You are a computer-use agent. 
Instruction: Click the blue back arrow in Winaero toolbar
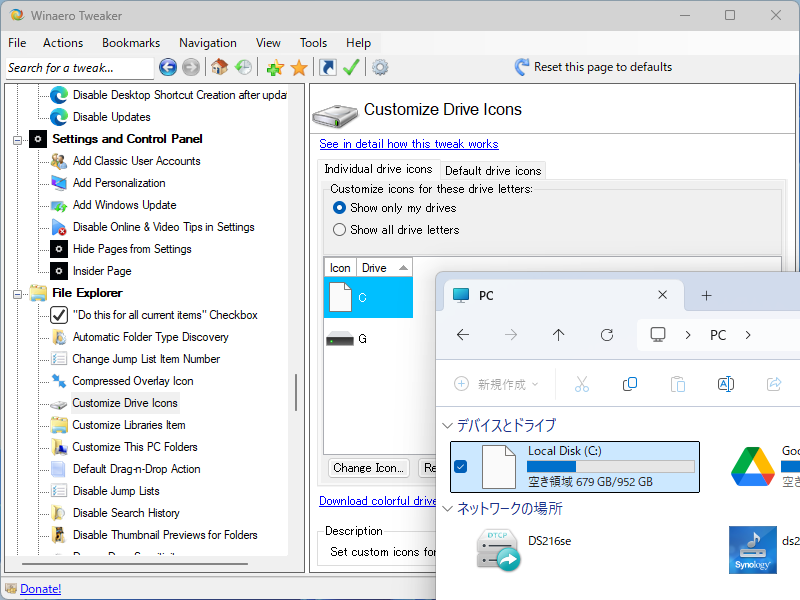pos(168,67)
